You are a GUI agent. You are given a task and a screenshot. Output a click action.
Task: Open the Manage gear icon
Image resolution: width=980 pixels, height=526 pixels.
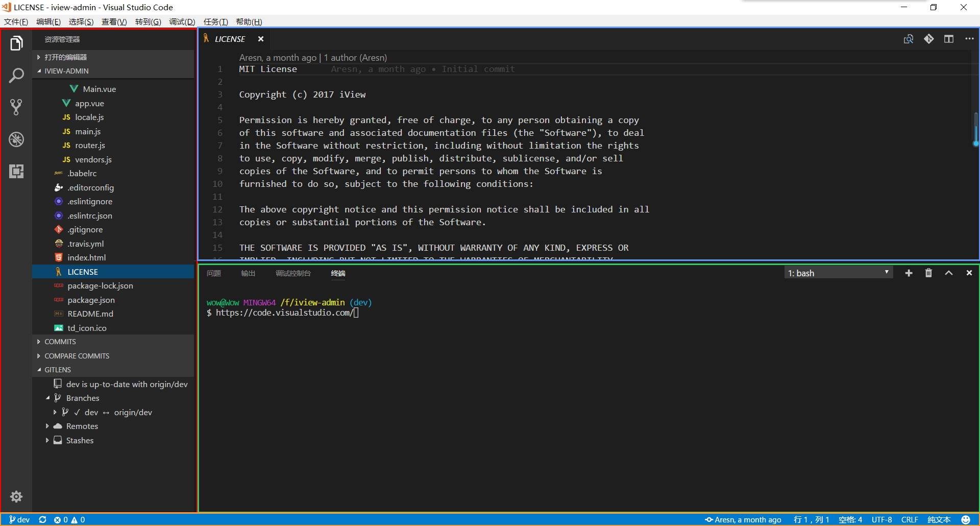(16, 496)
